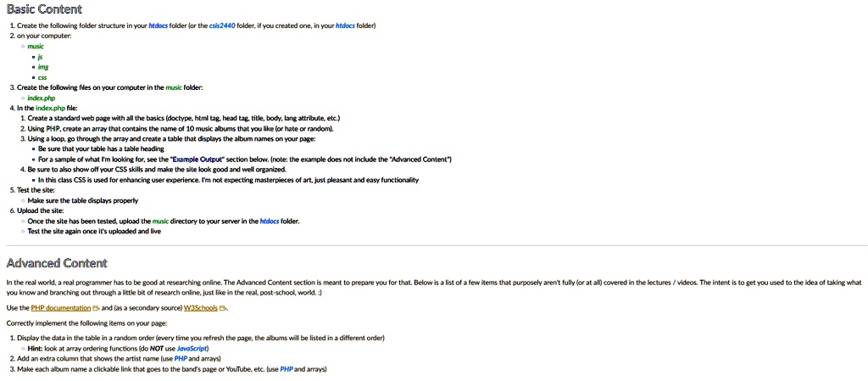Click PHP in "Using PHP, create an array"

tap(52, 129)
